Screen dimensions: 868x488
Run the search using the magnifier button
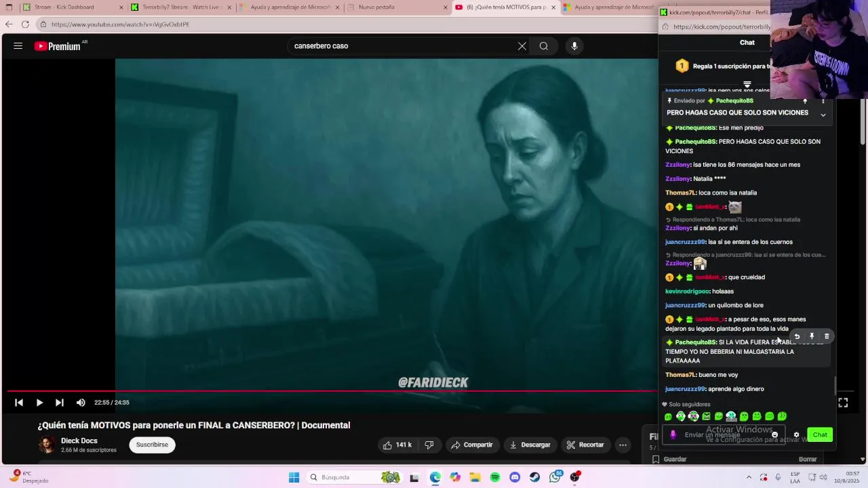click(x=544, y=46)
